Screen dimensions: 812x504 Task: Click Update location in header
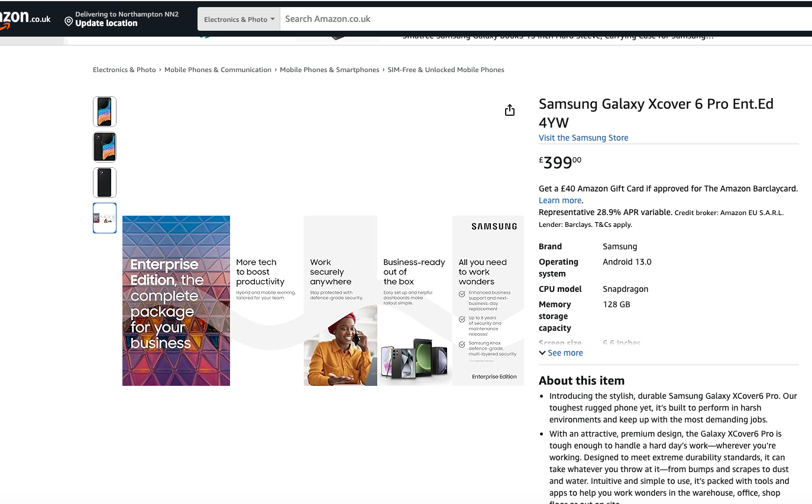point(106,24)
